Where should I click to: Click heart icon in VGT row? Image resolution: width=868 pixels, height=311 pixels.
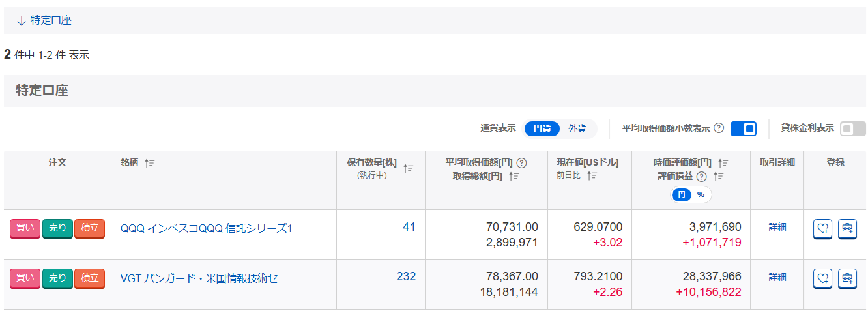[823, 278]
